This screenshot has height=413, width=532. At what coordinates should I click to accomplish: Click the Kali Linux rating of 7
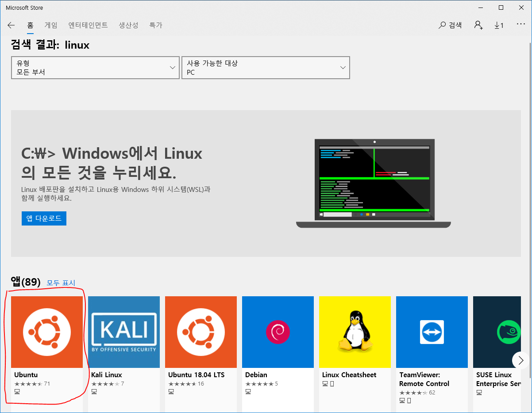point(108,384)
